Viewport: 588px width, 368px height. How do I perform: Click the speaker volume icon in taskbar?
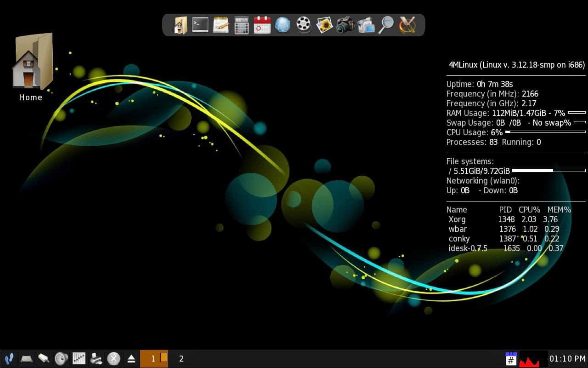pyautogui.click(x=61, y=358)
